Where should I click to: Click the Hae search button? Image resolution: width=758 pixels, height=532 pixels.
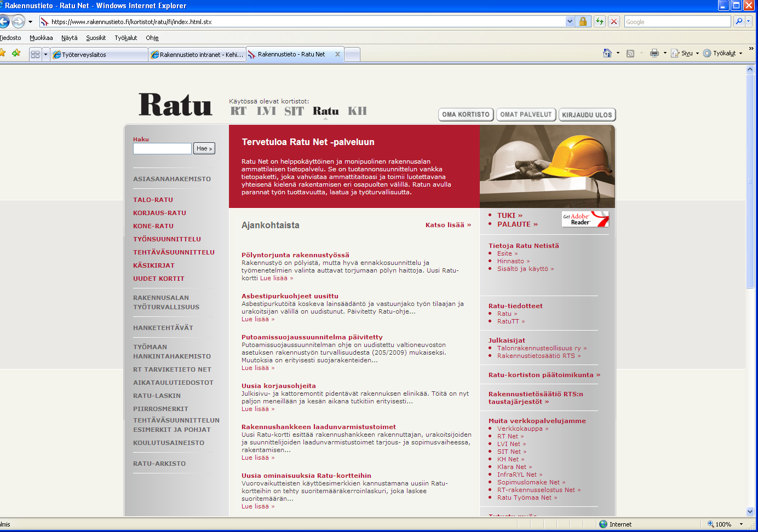tap(204, 148)
